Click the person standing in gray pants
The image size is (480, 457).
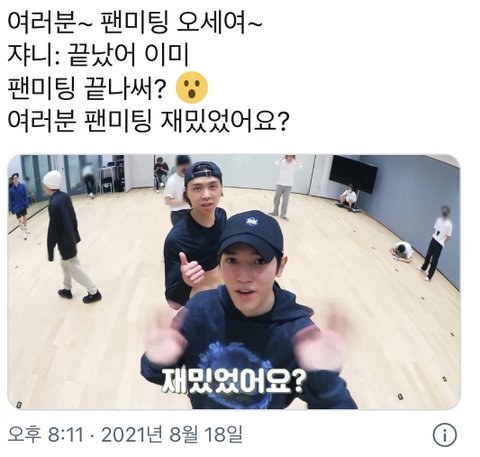tap(284, 187)
